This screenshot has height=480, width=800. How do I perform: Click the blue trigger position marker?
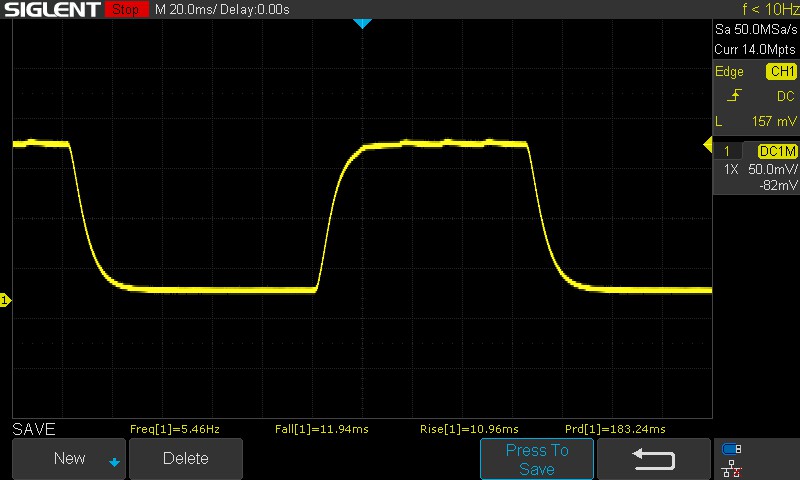click(x=362, y=23)
